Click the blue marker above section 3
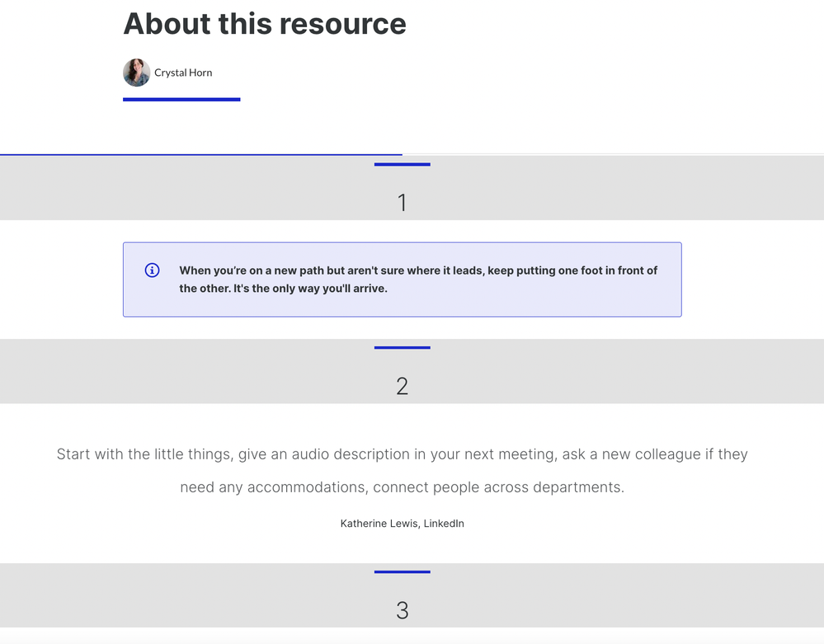824x644 pixels. [402, 571]
